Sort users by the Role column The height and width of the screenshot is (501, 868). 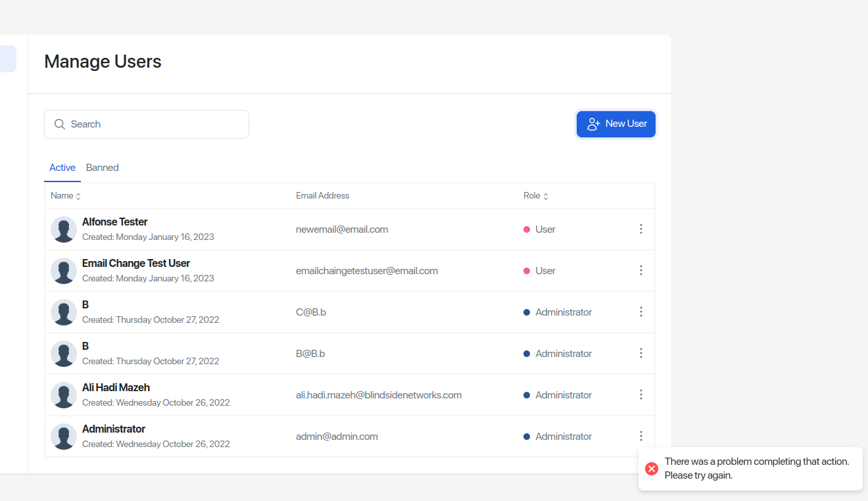click(536, 195)
